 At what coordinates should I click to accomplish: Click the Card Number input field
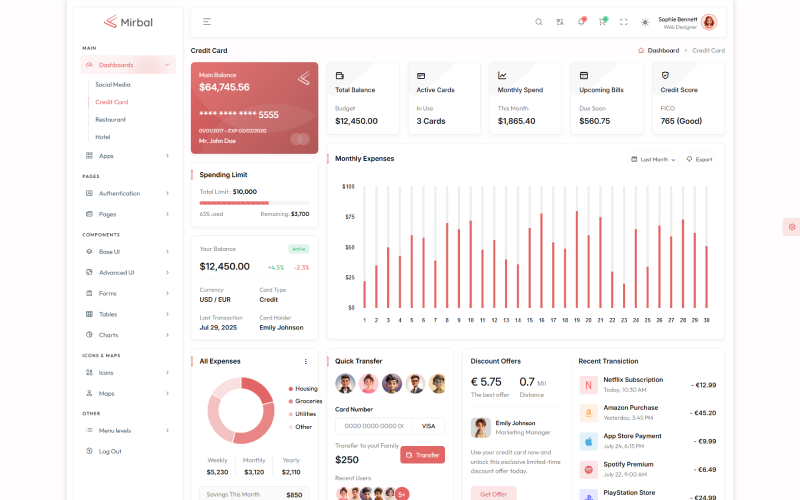point(373,425)
